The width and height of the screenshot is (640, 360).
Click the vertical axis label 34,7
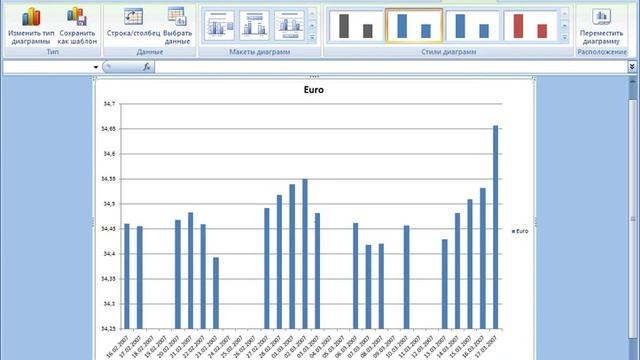coord(108,104)
